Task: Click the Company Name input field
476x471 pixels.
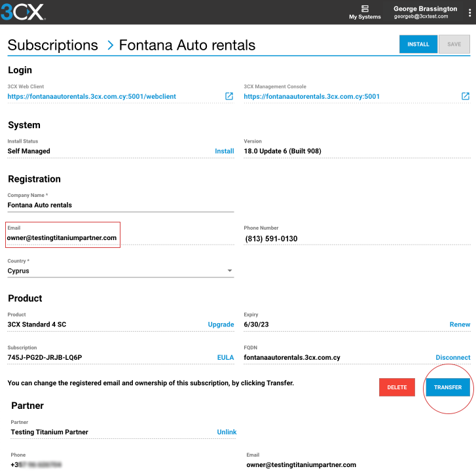Action: click(121, 205)
